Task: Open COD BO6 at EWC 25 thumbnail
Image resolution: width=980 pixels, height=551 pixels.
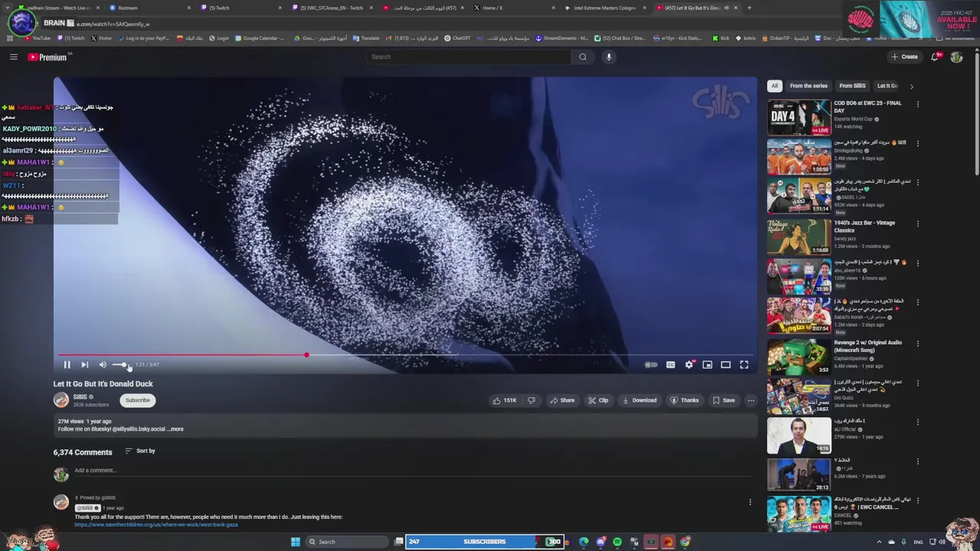Action: pyautogui.click(x=799, y=117)
